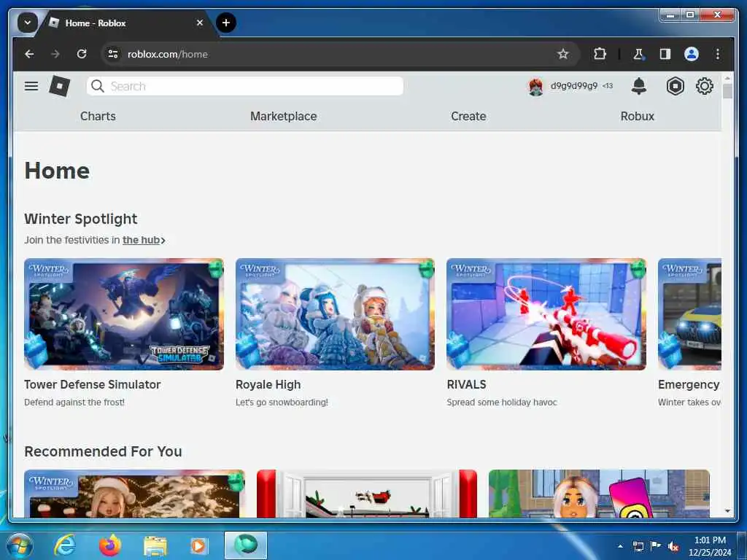The image size is (747, 560).
Task: Click the Tower Defense Simulator title
Action: click(x=93, y=384)
